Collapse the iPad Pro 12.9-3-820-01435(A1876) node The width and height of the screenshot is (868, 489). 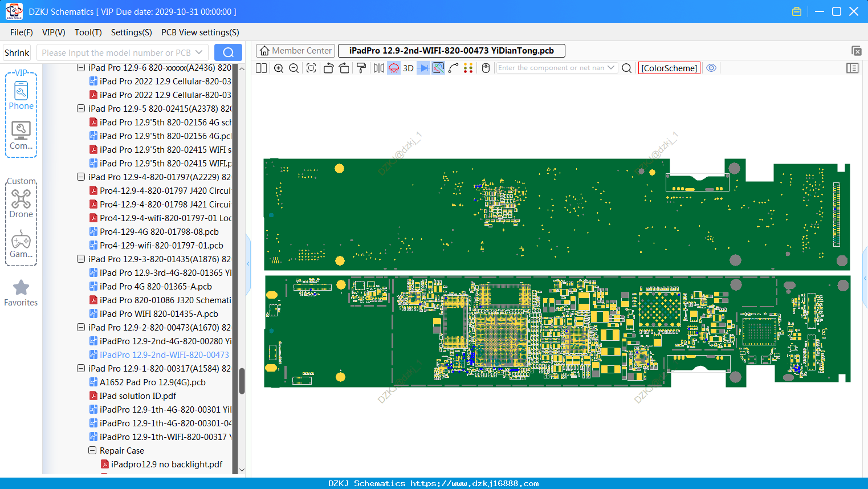[81, 259]
